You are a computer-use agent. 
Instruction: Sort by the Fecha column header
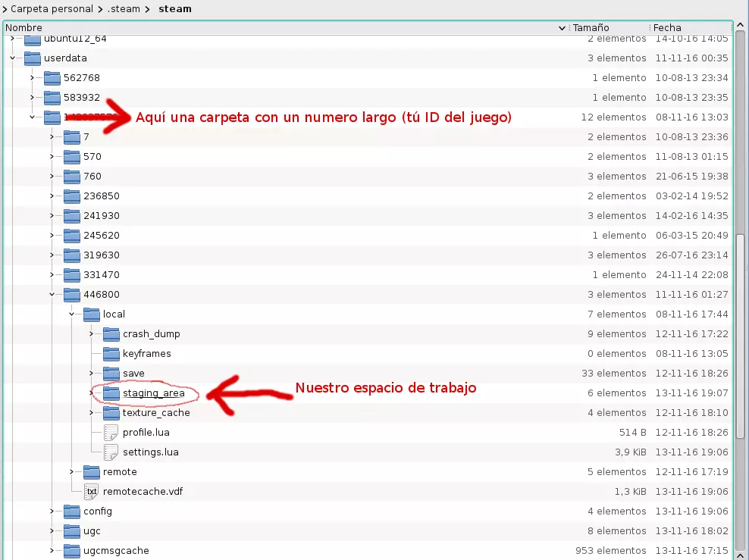[x=691, y=28]
